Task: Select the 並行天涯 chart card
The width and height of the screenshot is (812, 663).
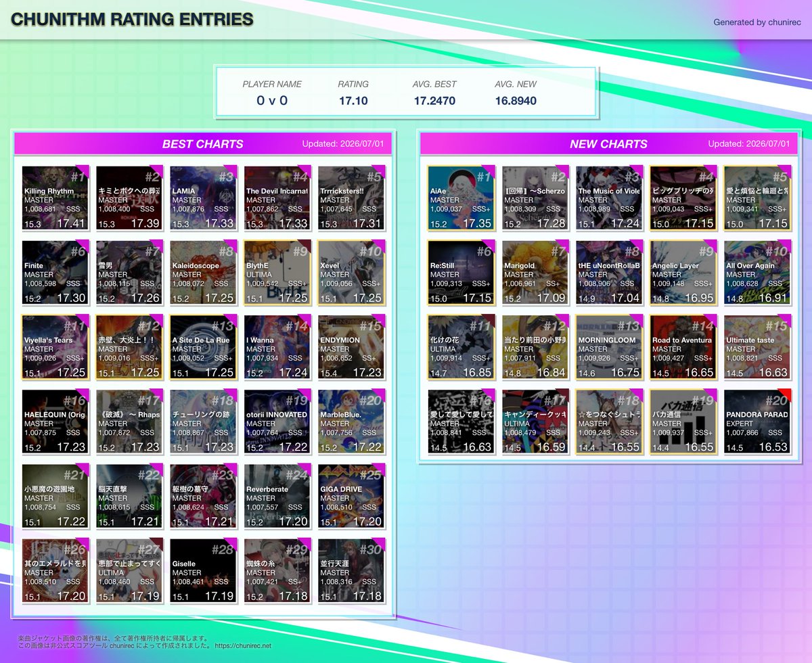Action: coord(351,570)
